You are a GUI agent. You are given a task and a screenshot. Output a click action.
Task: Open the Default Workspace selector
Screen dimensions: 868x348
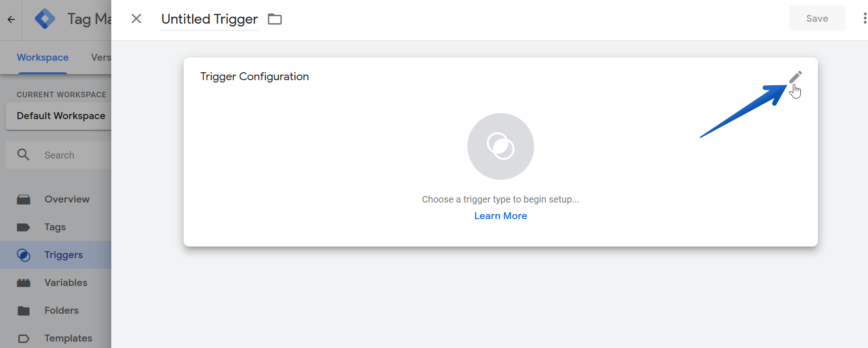[x=58, y=116]
